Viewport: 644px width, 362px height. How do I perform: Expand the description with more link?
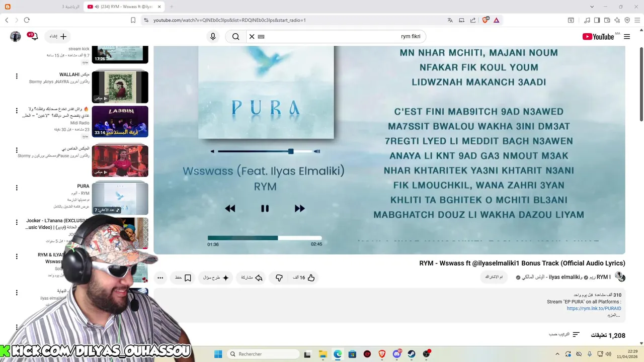pos(613,315)
